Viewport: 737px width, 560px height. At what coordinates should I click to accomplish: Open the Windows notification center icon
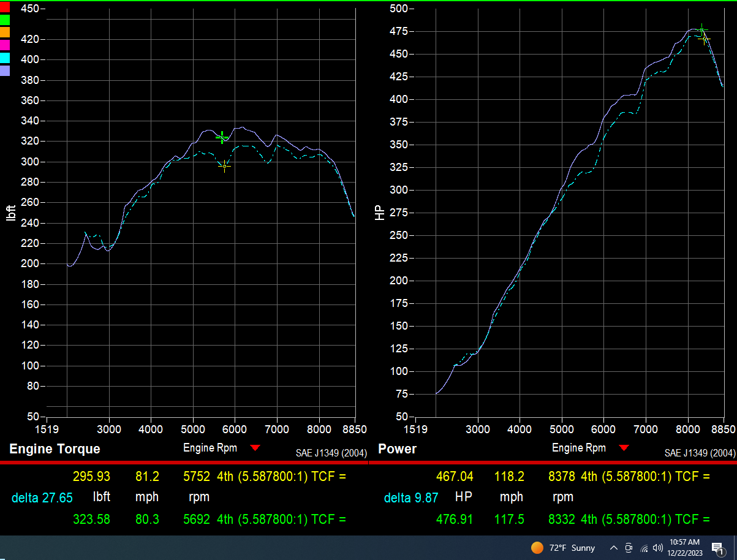[717, 548]
